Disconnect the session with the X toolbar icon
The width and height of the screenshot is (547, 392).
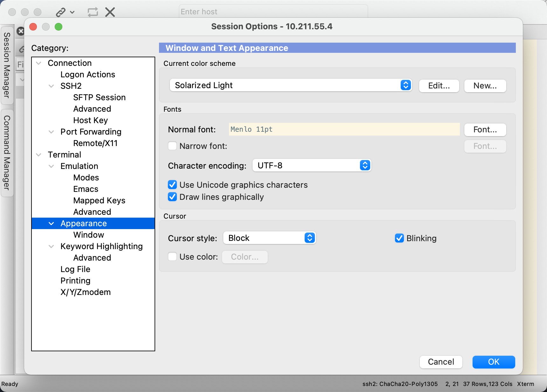(x=110, y=12)
